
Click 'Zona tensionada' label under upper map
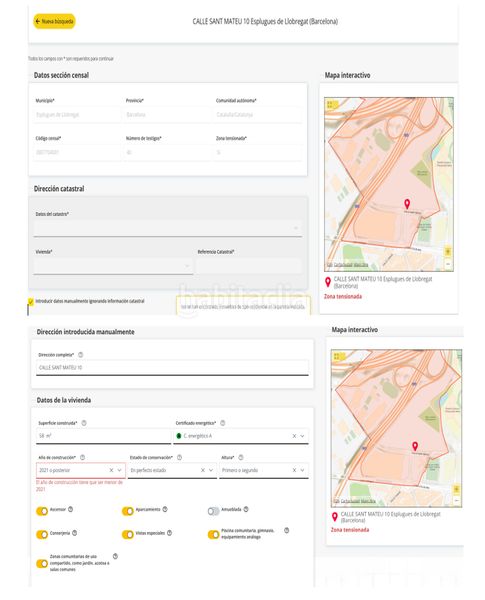pos(343,297)
